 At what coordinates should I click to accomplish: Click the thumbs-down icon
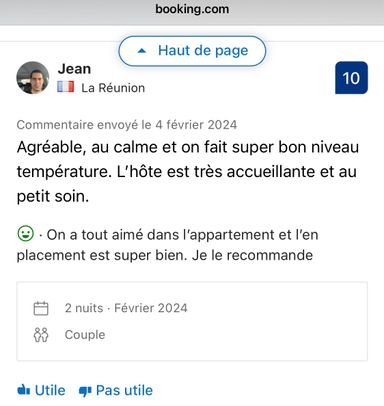click(85, 391)
